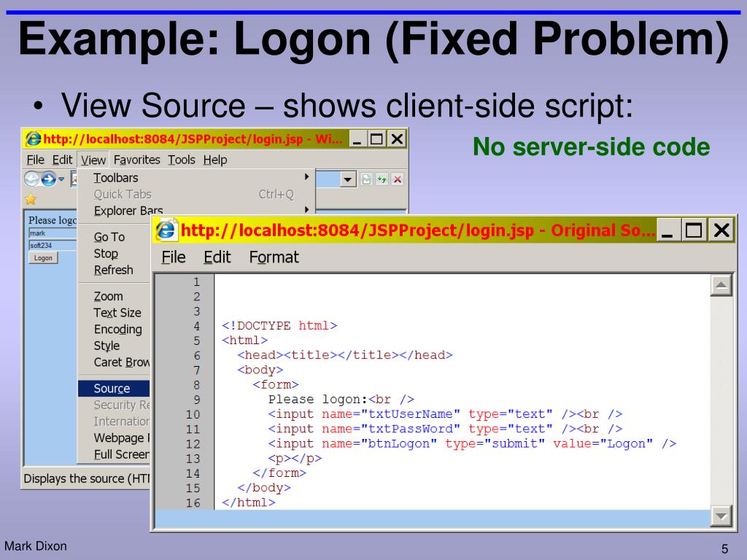Click the txtUserName input source line

coord(446,414)
